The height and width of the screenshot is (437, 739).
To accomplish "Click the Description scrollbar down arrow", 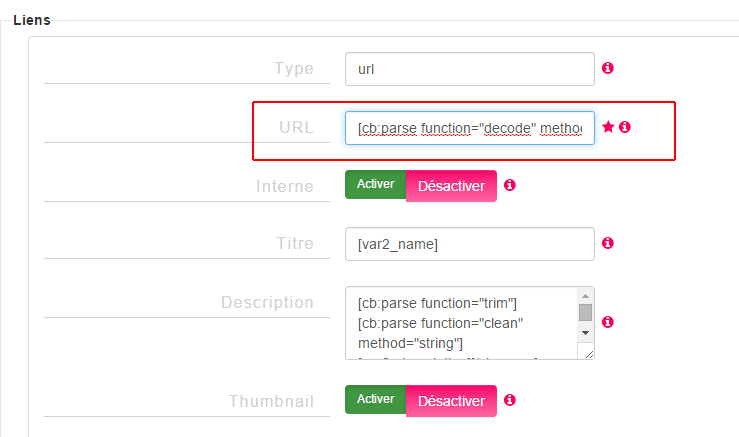I will (x=585, y=333).
